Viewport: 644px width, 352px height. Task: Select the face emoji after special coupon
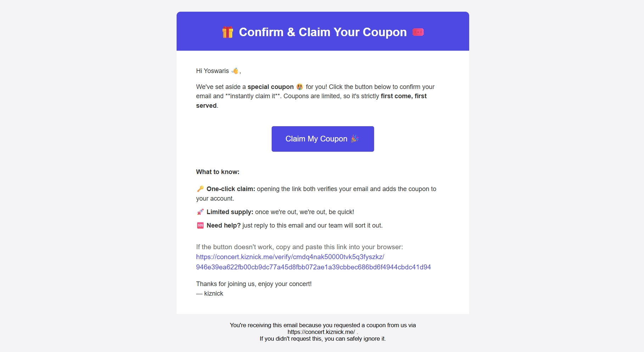300,86
